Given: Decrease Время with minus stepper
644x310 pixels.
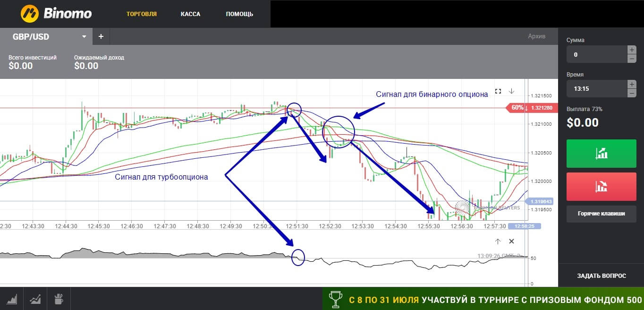Looking at the screenshot, I should (632, 93).
